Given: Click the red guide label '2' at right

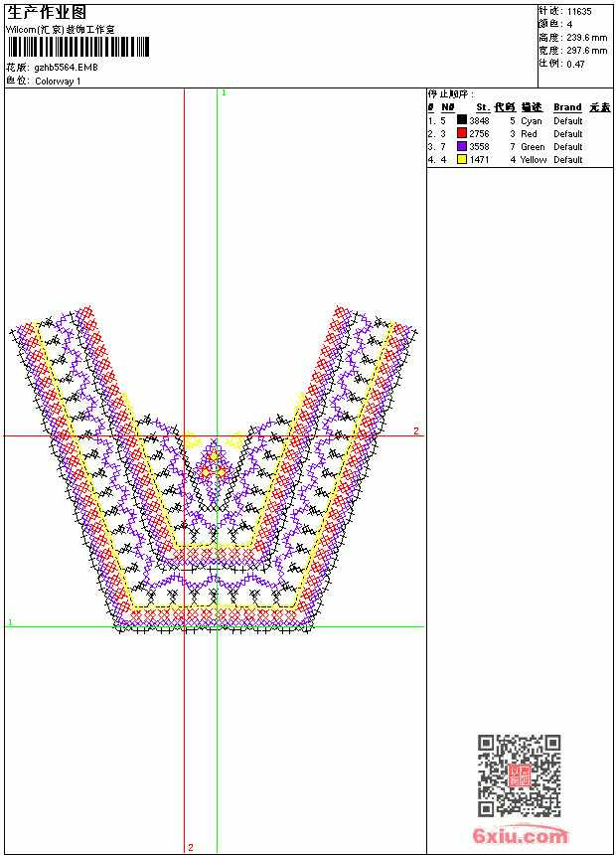Looking at the screenshot, I should (x=416, y=430).
